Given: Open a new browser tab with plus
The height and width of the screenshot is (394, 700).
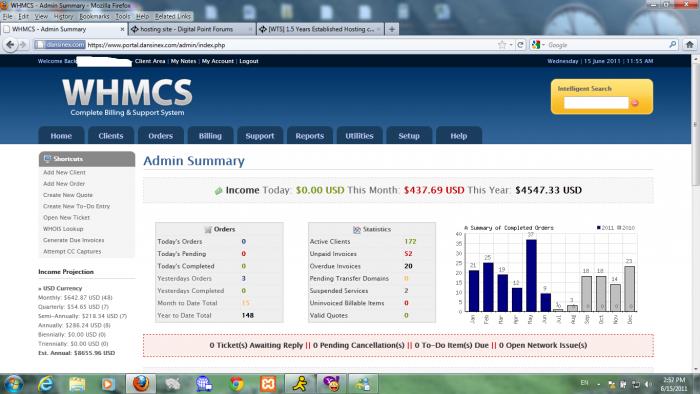Looking at the screenshot, I should [x=392, y=29].
